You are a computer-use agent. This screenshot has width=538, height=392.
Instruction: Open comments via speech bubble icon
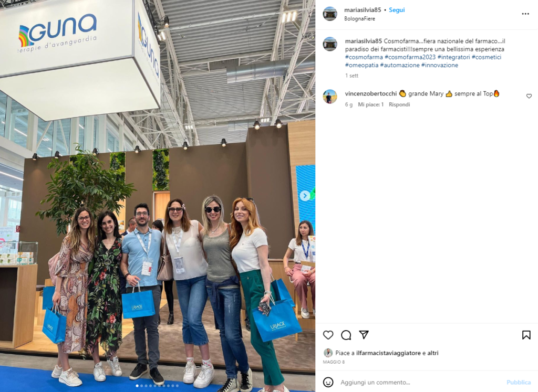click(x=346, y=335)
